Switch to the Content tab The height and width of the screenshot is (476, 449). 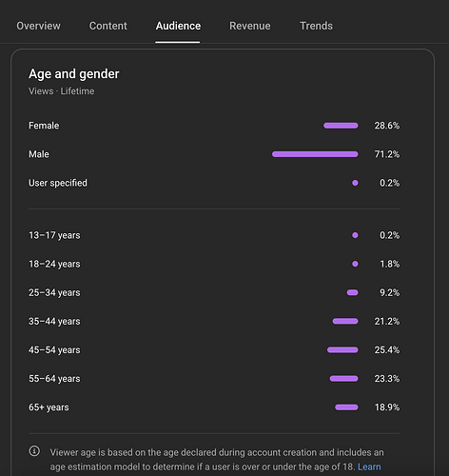pyautogui.click(x=108, y=26)
